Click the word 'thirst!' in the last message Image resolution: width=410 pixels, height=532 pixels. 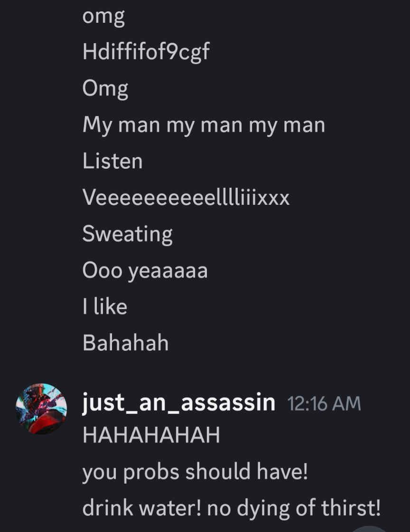point(351,507)
